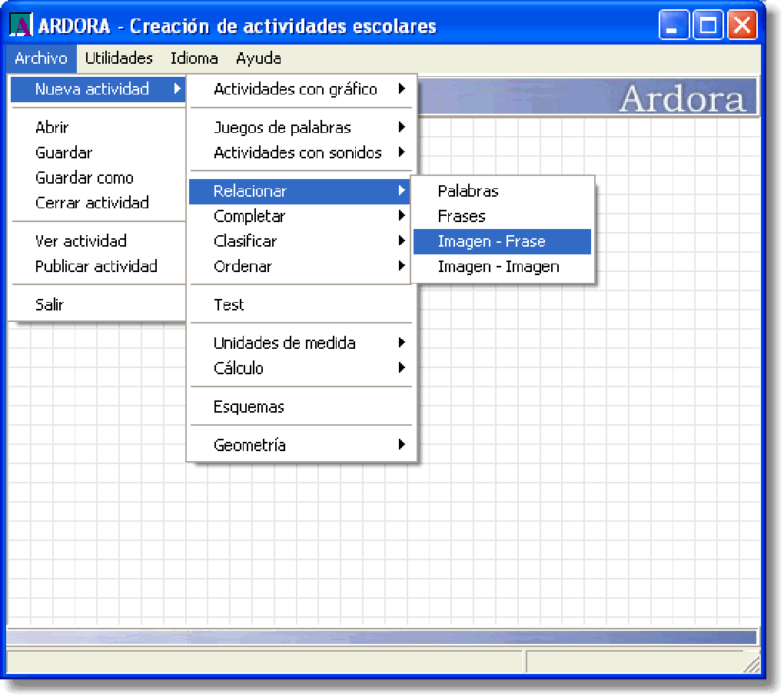784x697 pixels.
Task: Close the ARDORA window
Action: (742, 25)
